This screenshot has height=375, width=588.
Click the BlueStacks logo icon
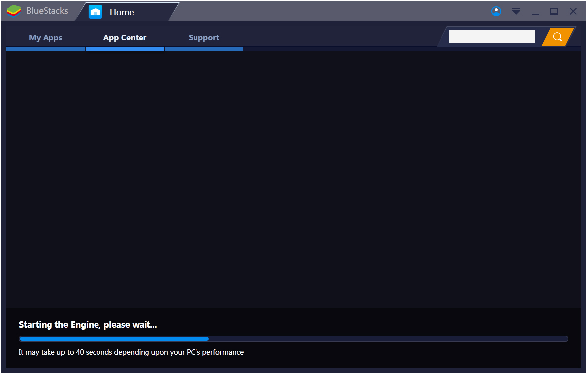point(14,11)
